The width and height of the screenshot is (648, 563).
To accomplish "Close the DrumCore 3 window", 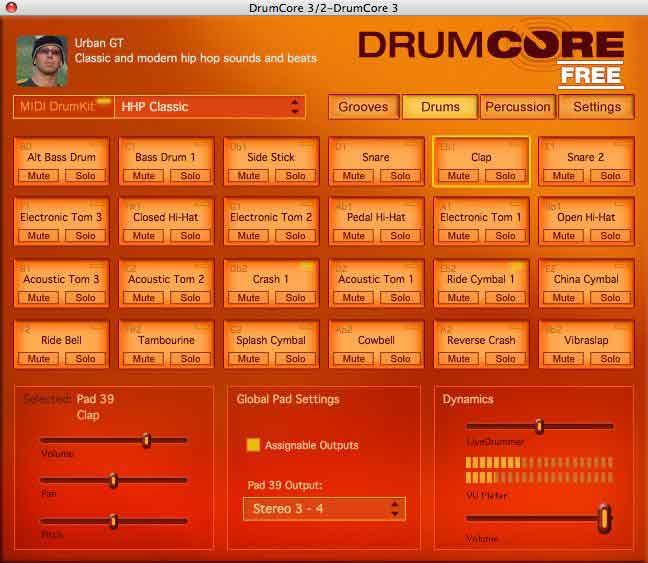I will click(x=11, y=7).
